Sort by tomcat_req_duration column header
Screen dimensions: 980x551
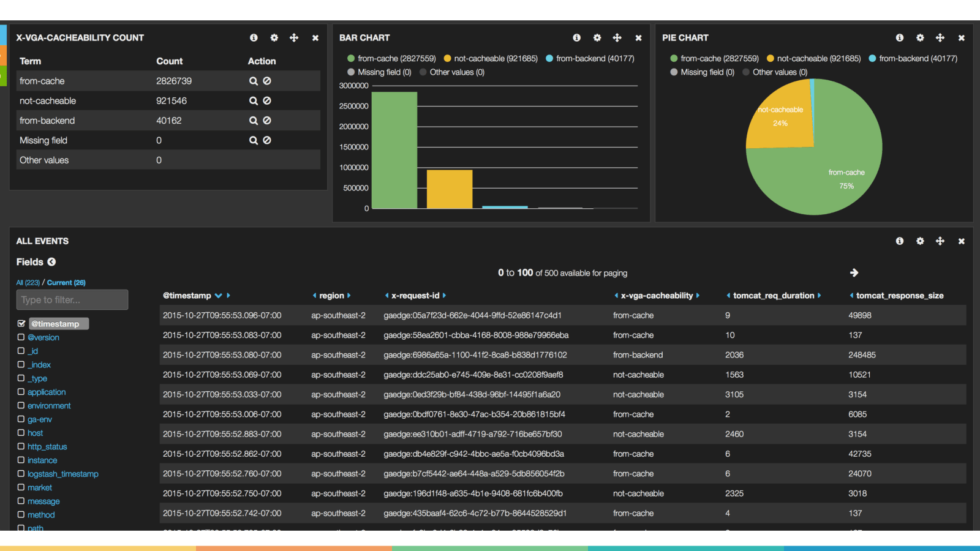[x=774, y=296]
